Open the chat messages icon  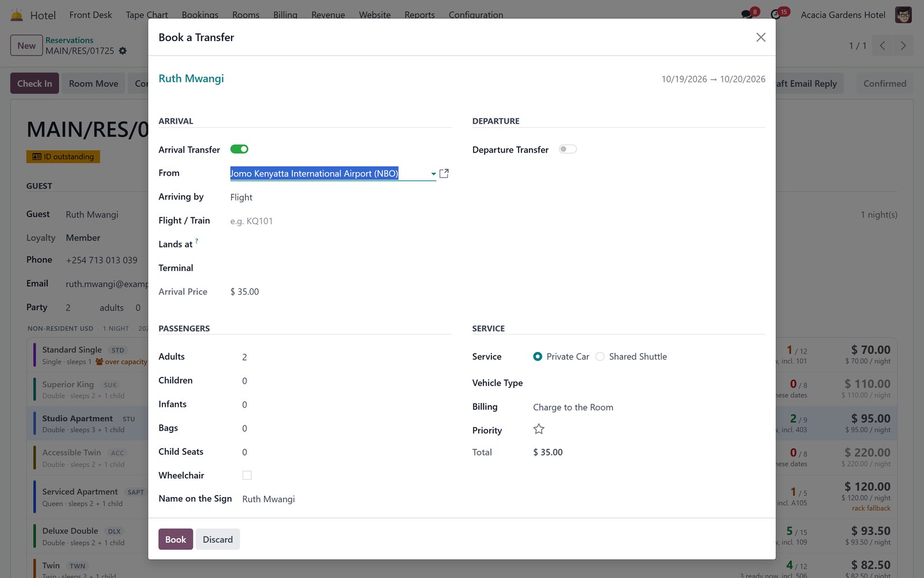(747, 14)
